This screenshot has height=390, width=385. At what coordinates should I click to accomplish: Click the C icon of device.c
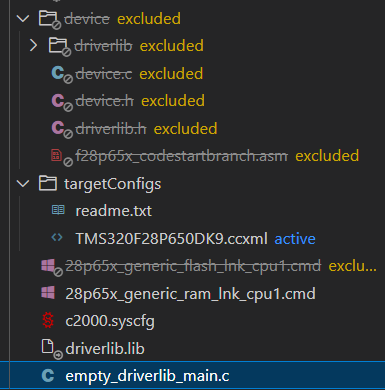click(61, 74)
